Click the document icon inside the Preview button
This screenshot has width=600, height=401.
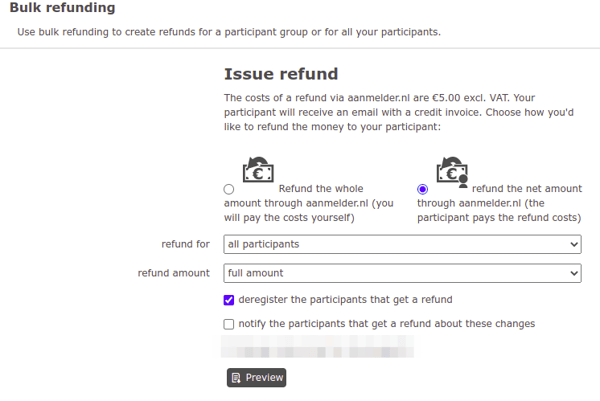point(236,378)
